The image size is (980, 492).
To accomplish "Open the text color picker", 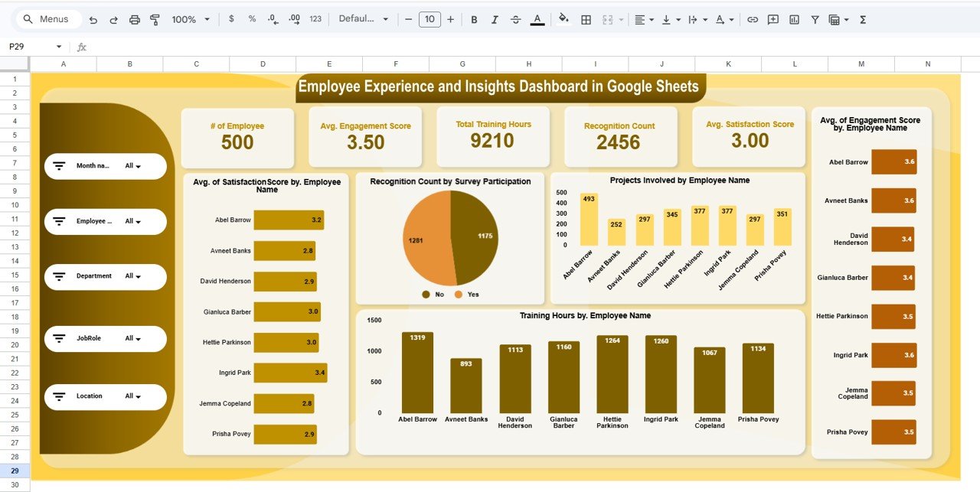I will 537,19.
